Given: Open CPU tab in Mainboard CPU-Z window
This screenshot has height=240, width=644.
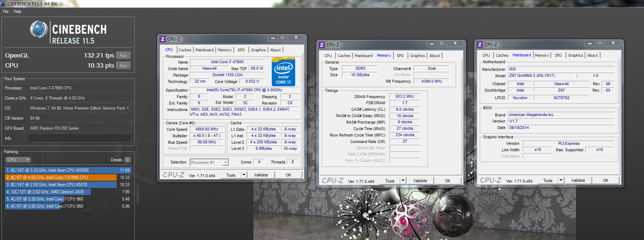Looking at the screenshot, I should tap(486, 55).
